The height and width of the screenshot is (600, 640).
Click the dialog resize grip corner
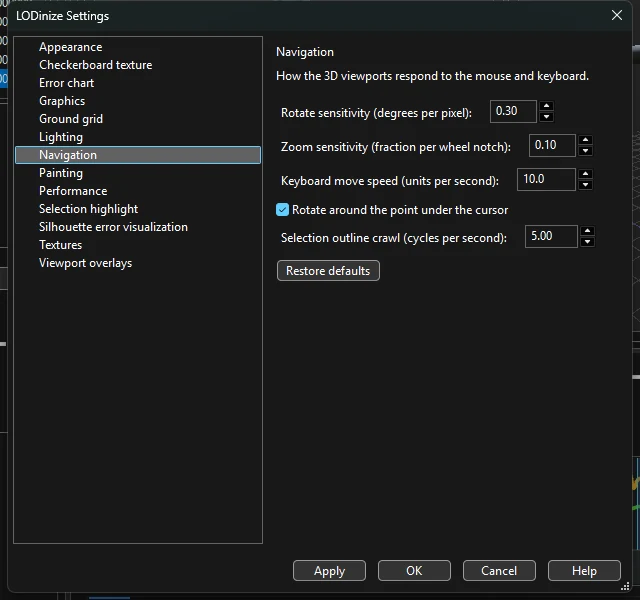(625, 587)
